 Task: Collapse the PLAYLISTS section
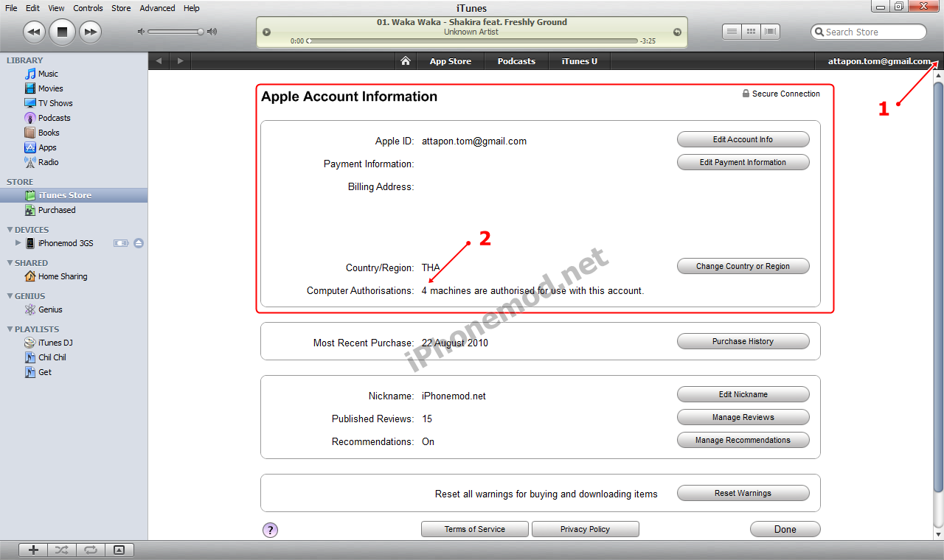tap(10, 329)
